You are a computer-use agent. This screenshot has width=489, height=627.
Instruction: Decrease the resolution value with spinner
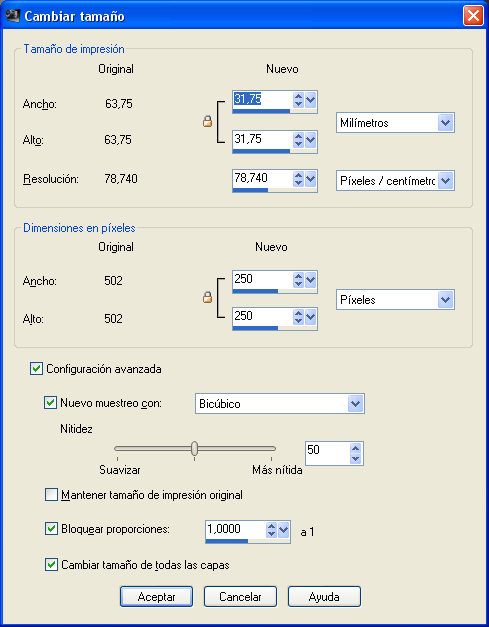coord(298,183)
